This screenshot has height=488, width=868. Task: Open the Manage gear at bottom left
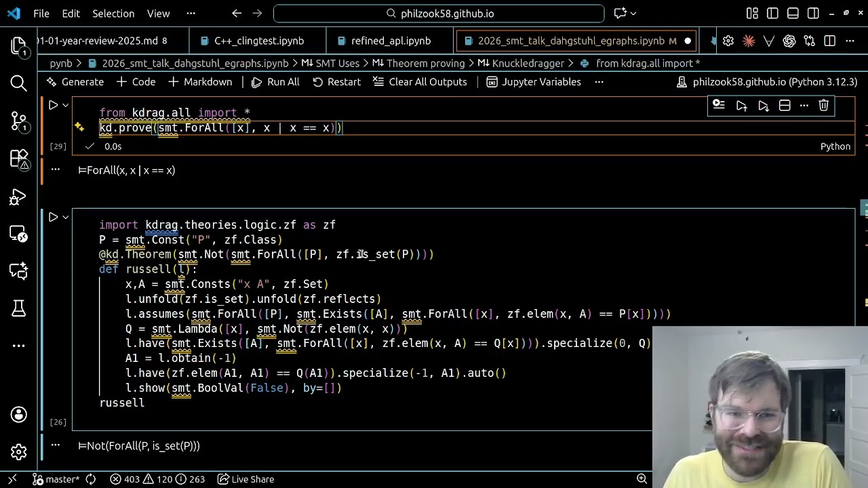(x=18, y=451)
